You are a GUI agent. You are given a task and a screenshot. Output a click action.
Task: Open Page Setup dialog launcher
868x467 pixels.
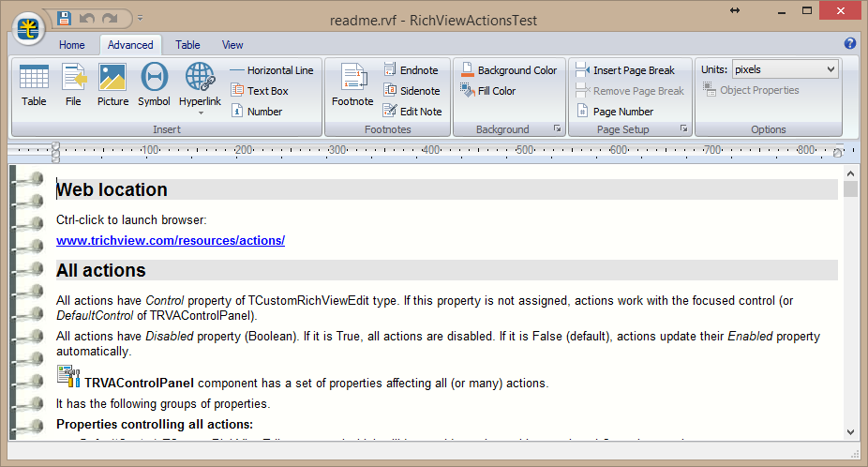coord(683,128)
